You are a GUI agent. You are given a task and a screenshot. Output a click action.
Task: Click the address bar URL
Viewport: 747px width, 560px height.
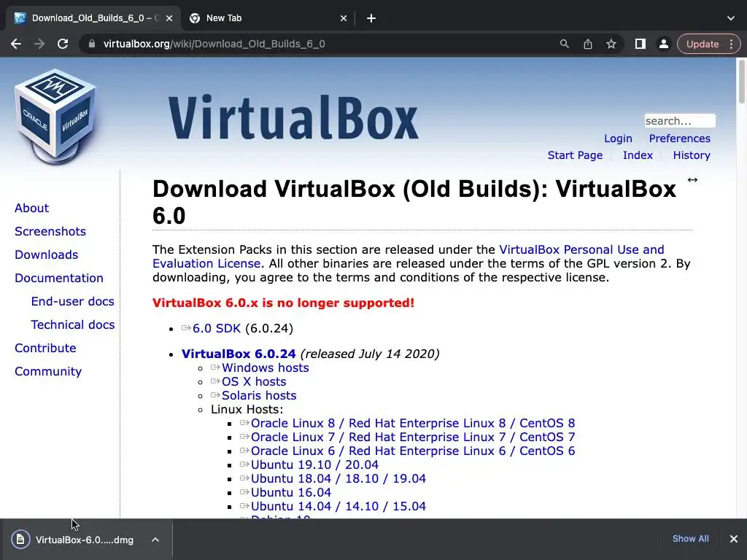pos(214,44)
